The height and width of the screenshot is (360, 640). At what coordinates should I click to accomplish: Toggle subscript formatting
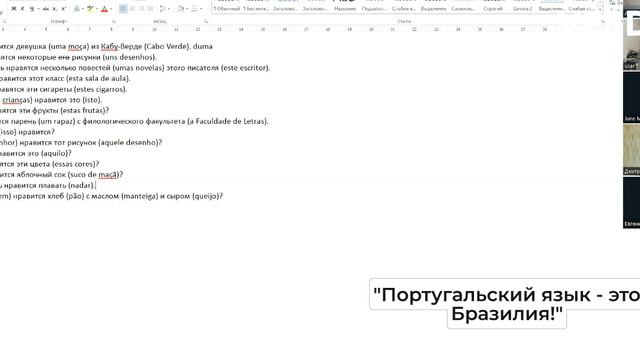[55, 9]
